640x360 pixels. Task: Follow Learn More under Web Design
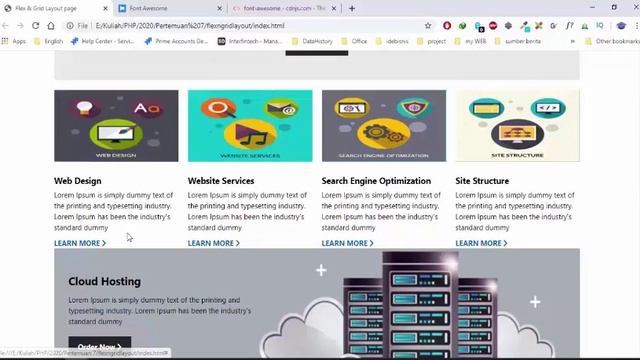click(x=80, y=243)
